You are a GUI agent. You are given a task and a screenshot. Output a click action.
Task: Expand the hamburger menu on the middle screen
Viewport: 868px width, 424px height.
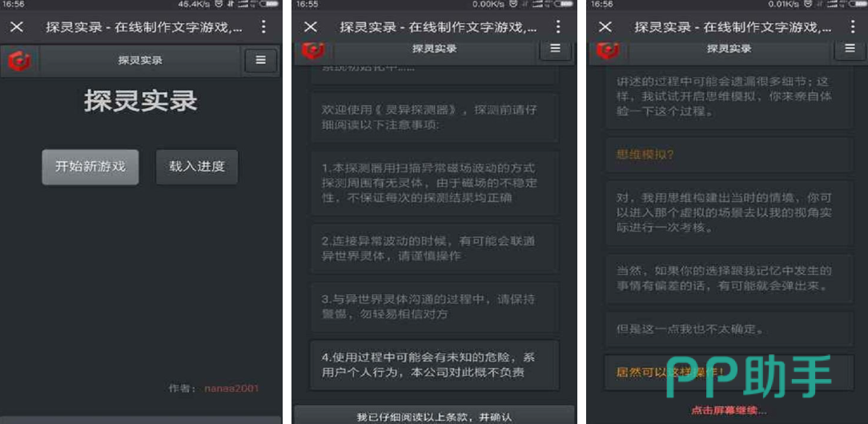click(x=555, y=50)
